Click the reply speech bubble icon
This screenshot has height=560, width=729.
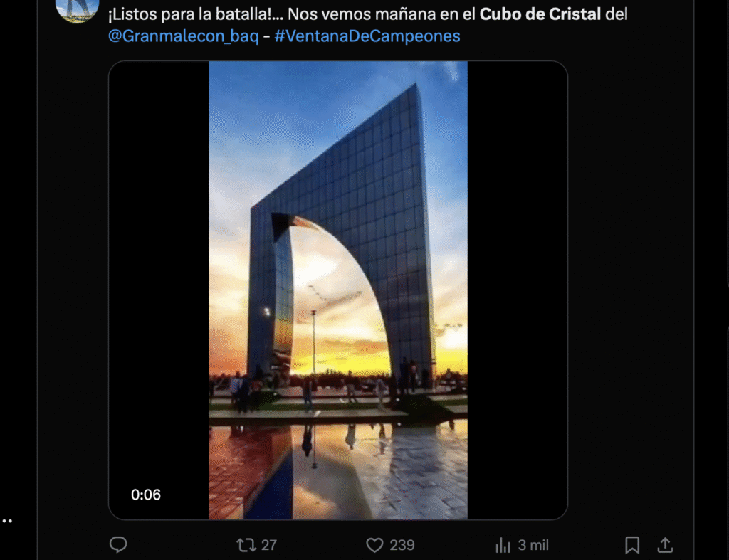[x=118, y=544]
